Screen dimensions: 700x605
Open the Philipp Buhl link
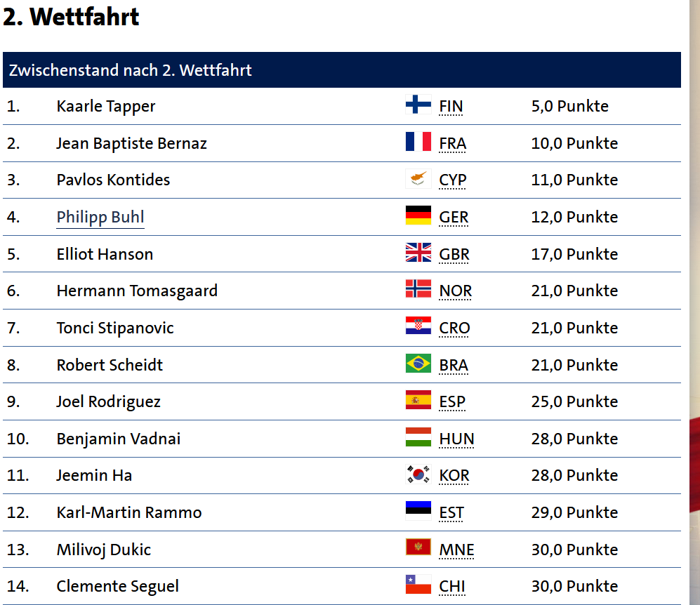[100, 218]
